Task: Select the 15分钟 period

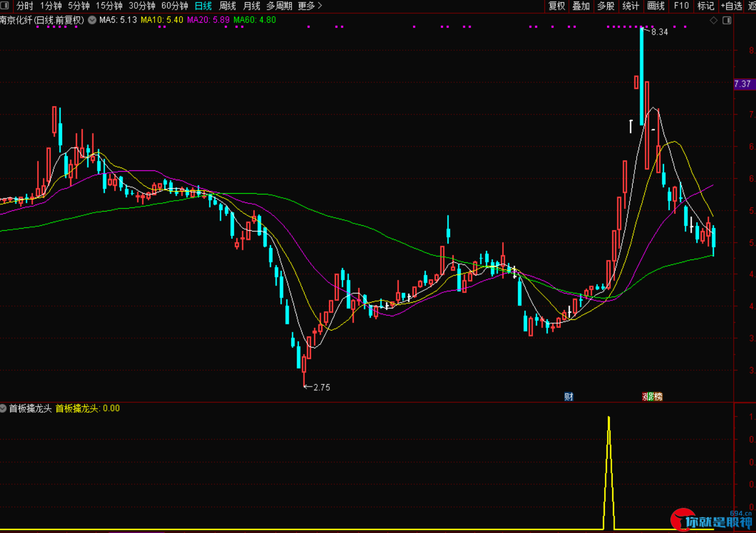Action: 109,6
